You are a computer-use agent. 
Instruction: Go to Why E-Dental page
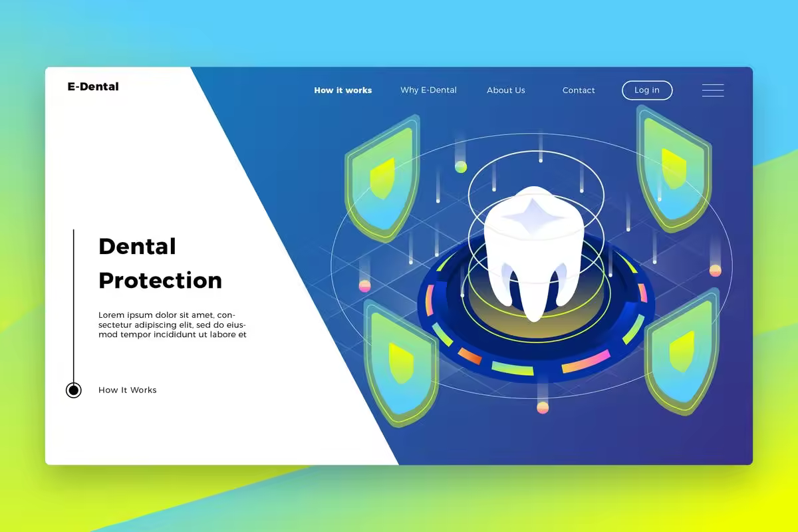coord(428,90)
